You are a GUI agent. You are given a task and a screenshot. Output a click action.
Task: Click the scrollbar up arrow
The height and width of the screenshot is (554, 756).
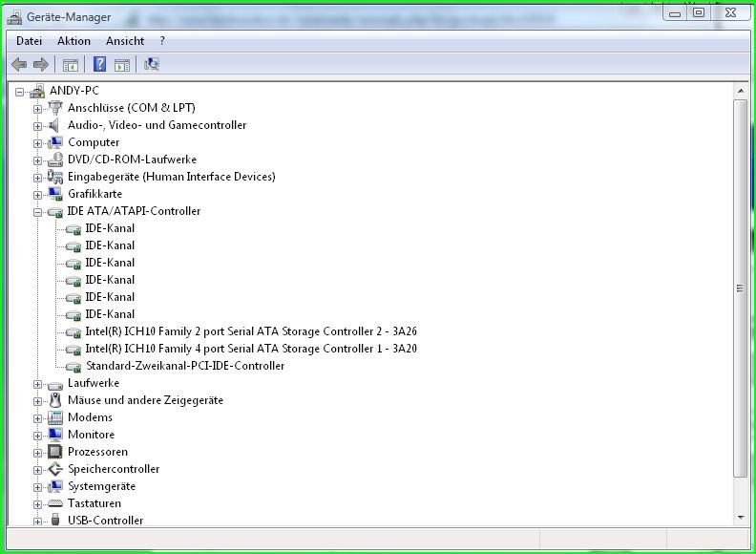[740, 91]
